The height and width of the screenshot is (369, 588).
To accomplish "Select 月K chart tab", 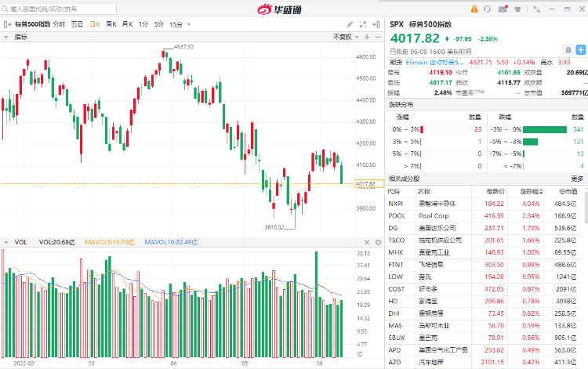I will pyautogui.click(x=128, y=24).
